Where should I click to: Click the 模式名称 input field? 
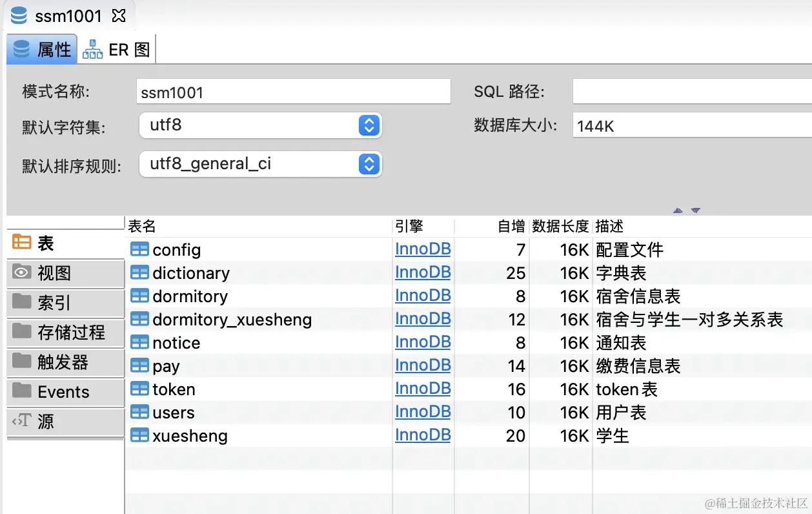294,92
